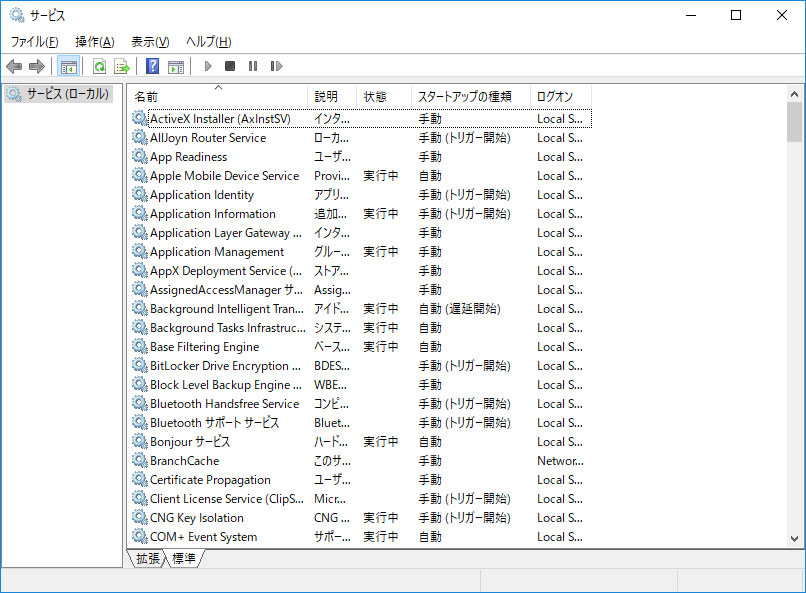Open the 操作(A) menu
This screenshot has width=806, height=593.
95,42
